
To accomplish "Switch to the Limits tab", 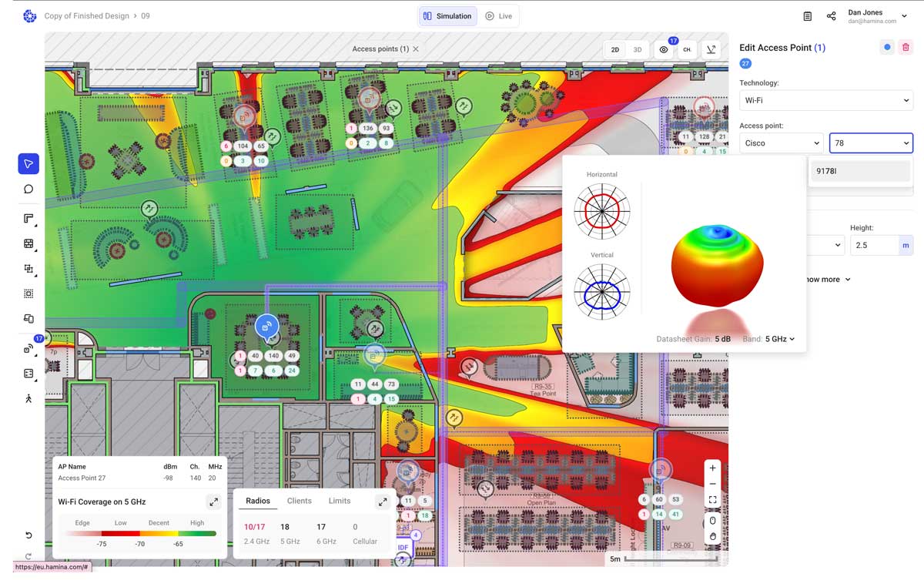I will [339, 501].
